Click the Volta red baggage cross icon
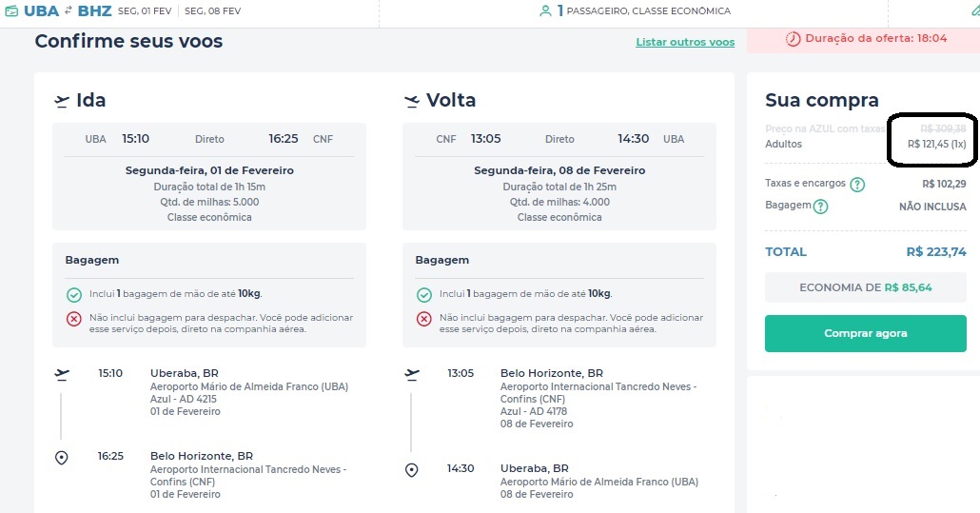 coord(423,319)
